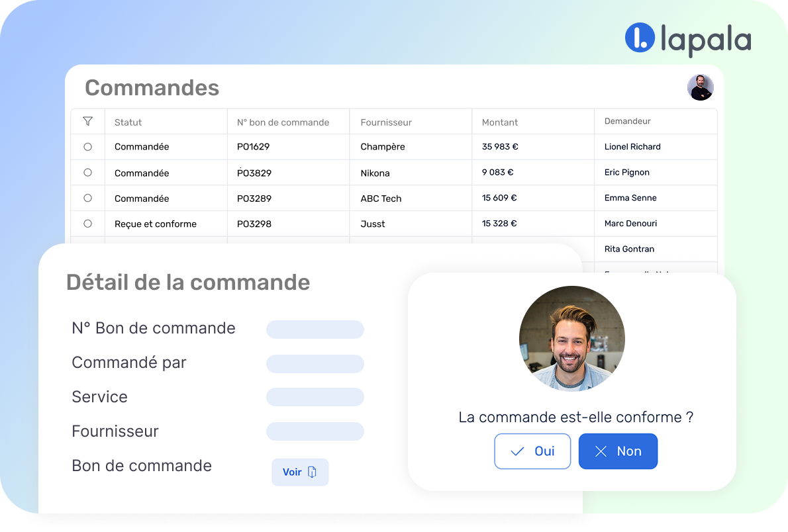Open the user avatar in the Commandes header

click(x=700, y=87)
